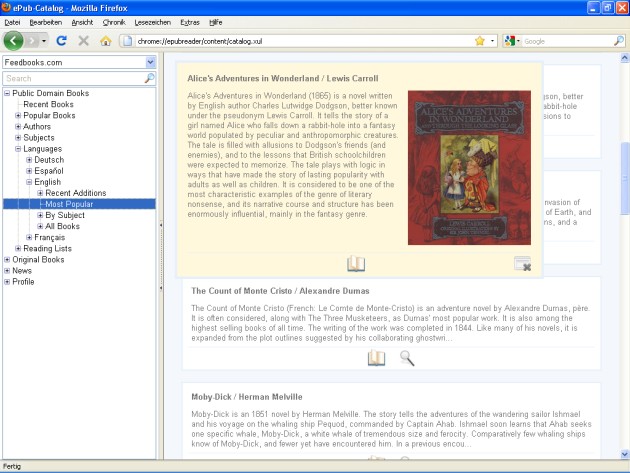
Task: Open The Count of Monte Cristo book icon
Action: click(x=376, y=358)
